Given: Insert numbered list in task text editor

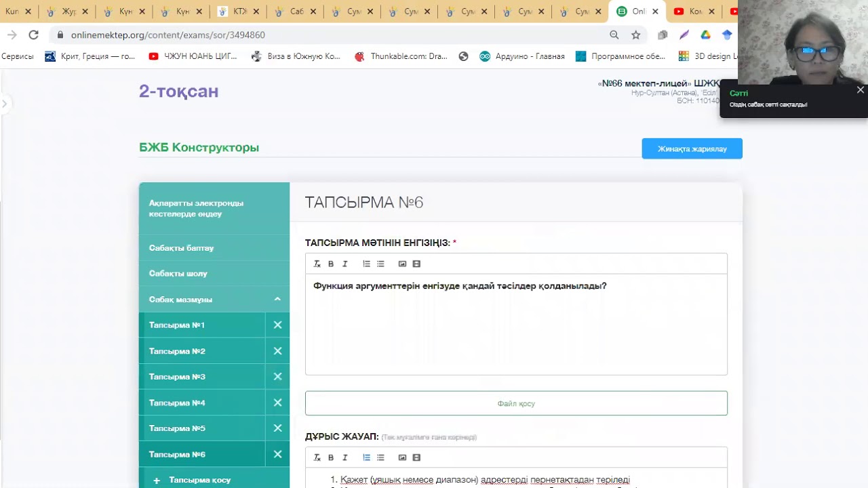Looking at the screenshot, I should point(366,264).
